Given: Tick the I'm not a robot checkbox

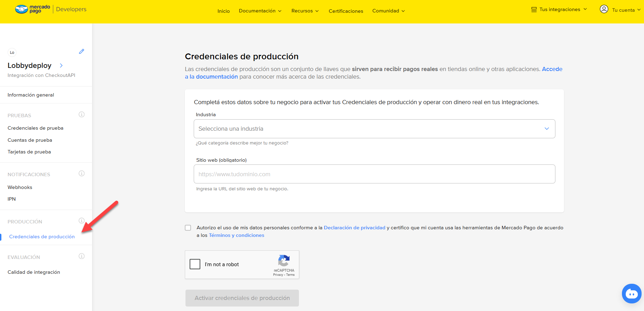Looking at the screenshot, I should pyautogui.click(x=195, y=264).
